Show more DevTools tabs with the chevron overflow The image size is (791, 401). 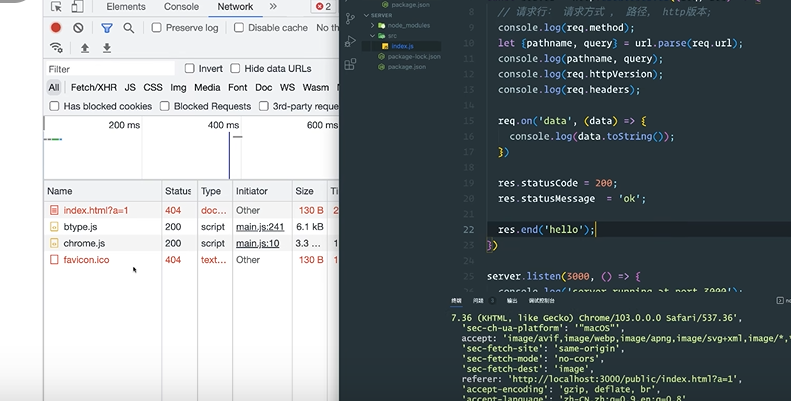pyautogui.click(x=273, y=7)
